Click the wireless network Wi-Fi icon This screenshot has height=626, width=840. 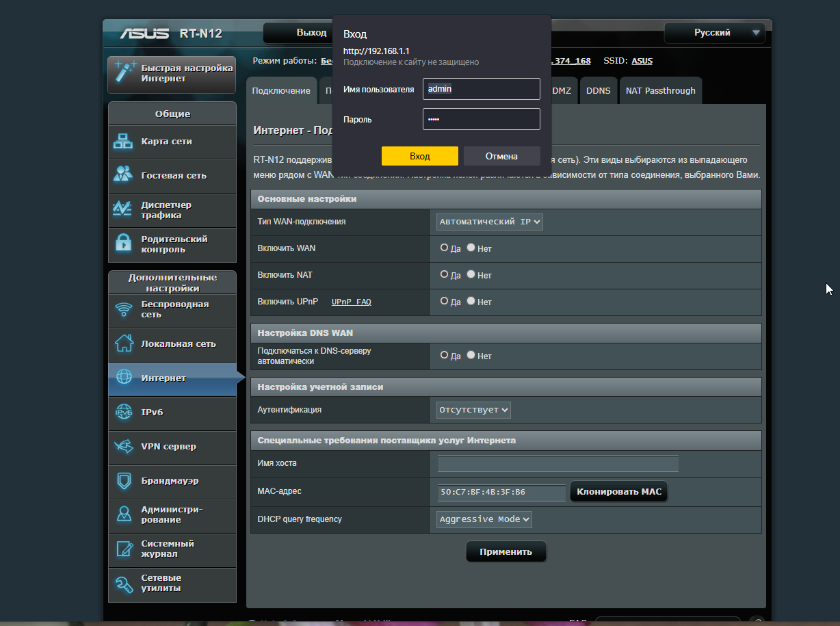123,309
